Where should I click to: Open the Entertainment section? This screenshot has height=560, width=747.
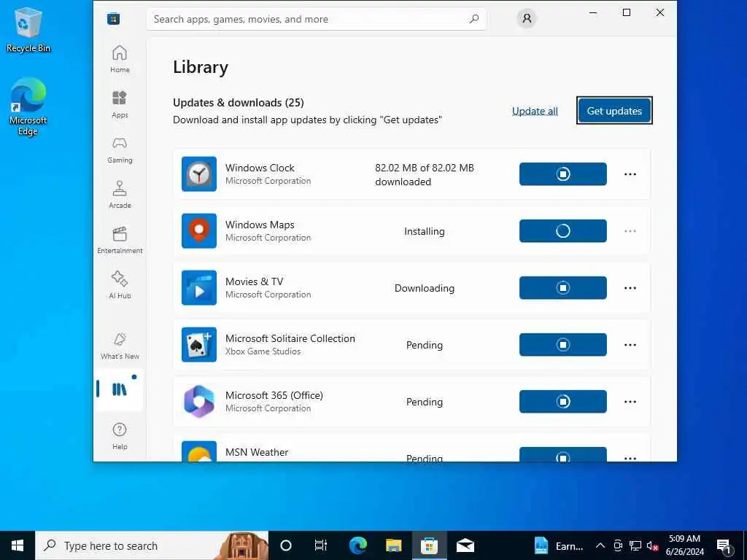tap(120, 240)
